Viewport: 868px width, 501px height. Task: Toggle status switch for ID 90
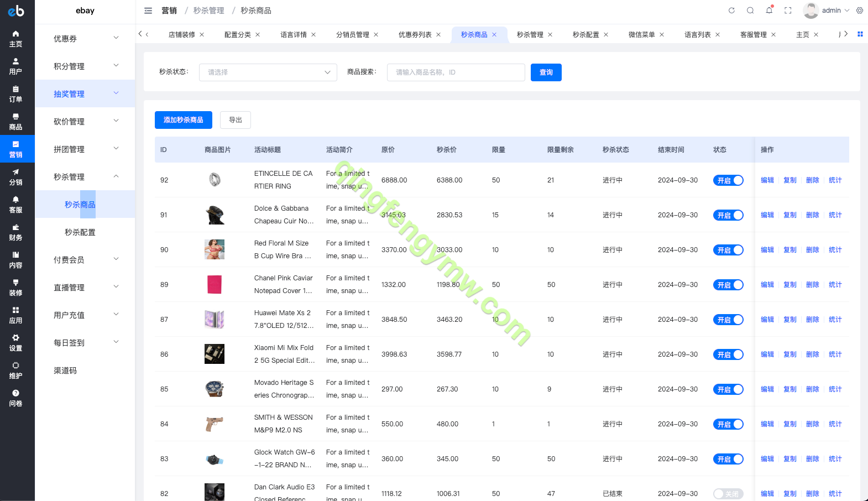[x=728, y=250]
